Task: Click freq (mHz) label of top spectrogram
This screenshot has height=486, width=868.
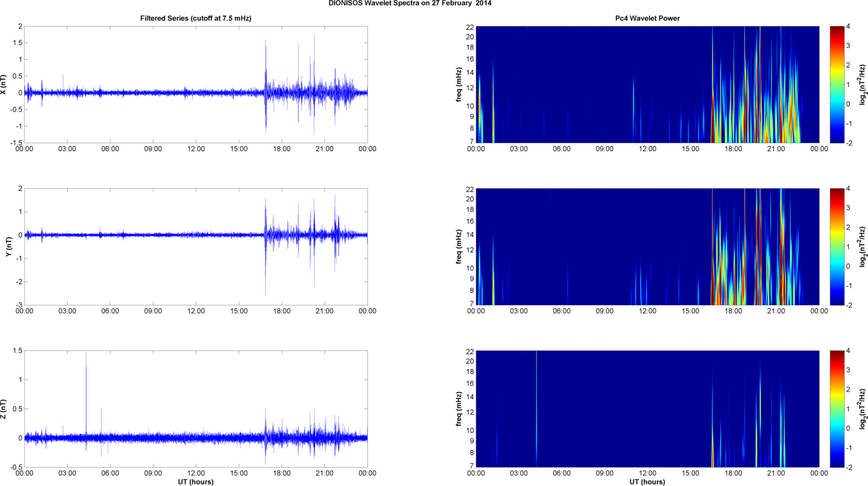Action: pyautogui.click(x=459, y=84)
